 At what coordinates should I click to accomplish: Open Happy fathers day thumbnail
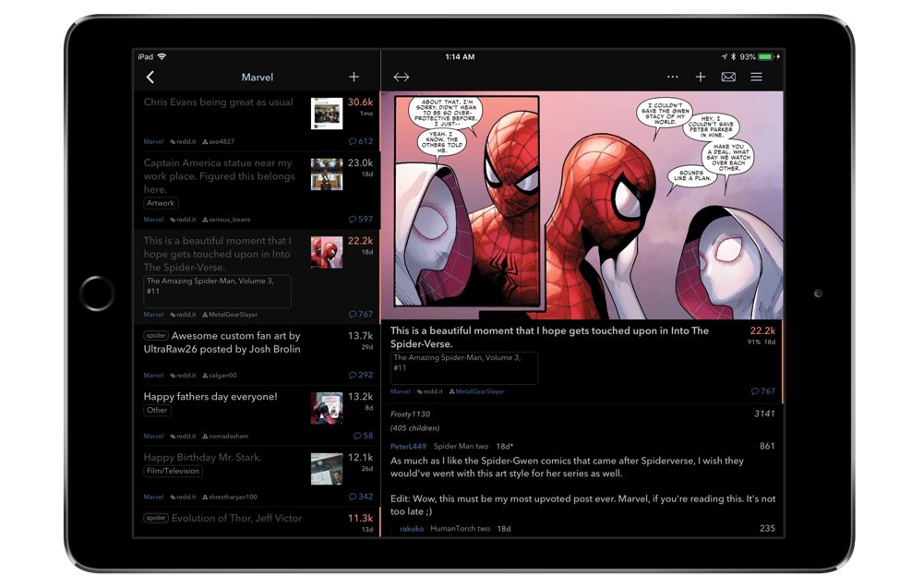click(x=327, y=408)
